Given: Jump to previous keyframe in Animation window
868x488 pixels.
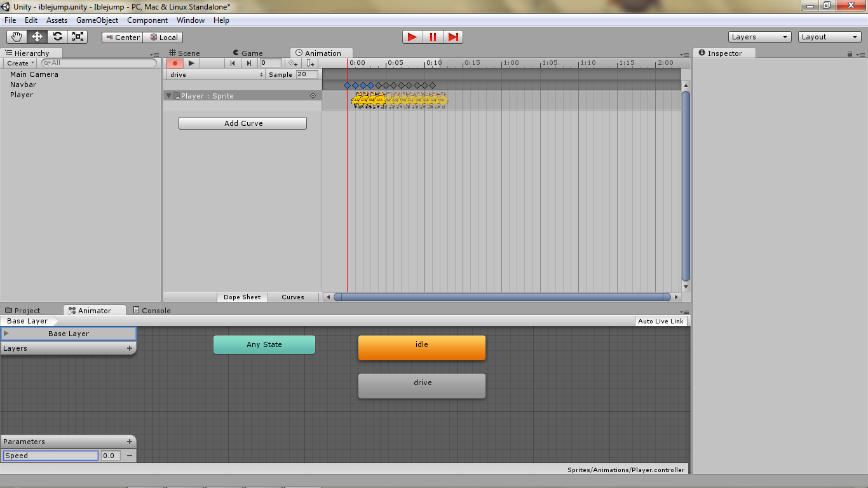Looking at the screenshot, I should [233, 63].
